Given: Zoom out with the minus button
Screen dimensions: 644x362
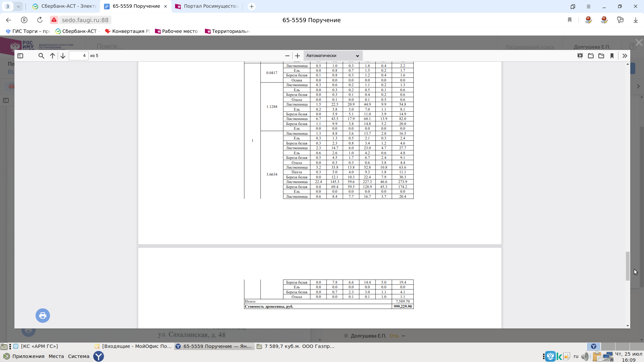Looking at the screenshot, I should pyautogui.click(x=287, y=56).
